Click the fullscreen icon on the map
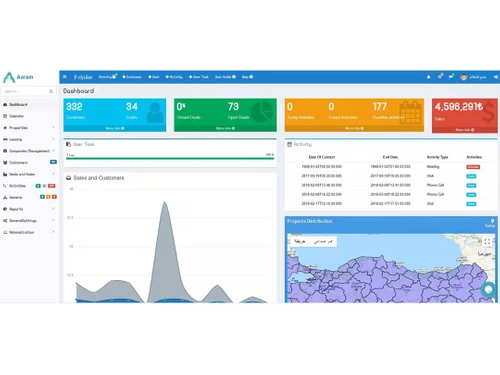500x375 pixels. click(x=487, y=241)
